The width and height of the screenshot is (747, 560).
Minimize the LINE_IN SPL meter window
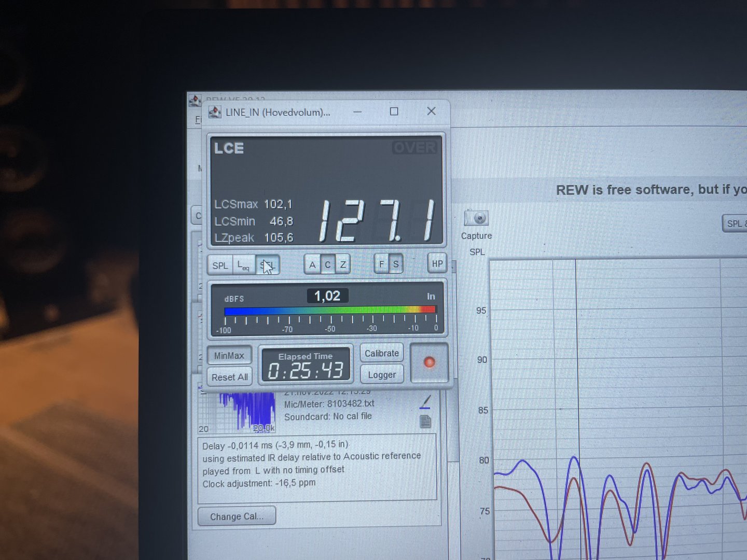tap(357, 111)
